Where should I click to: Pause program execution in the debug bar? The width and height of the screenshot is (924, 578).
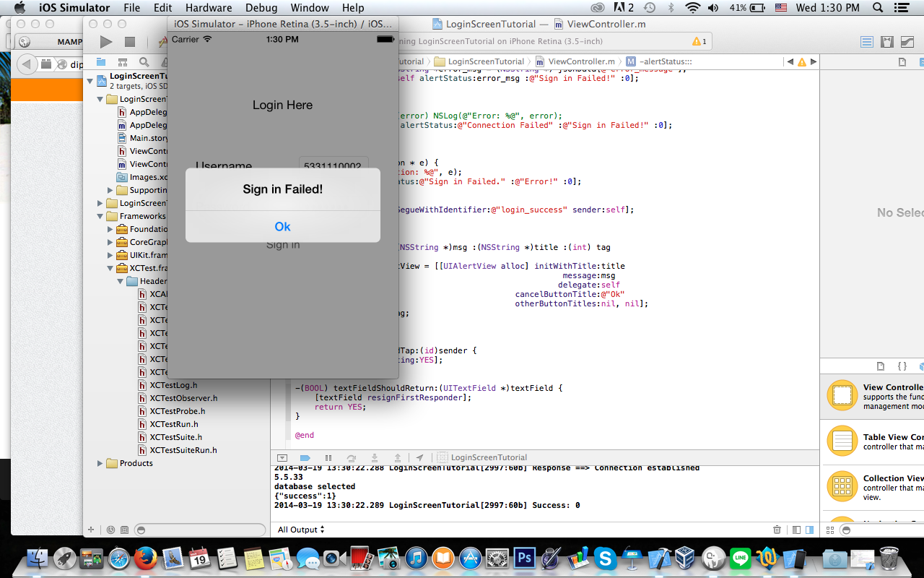pyautogui.click(x=328, y=457)
